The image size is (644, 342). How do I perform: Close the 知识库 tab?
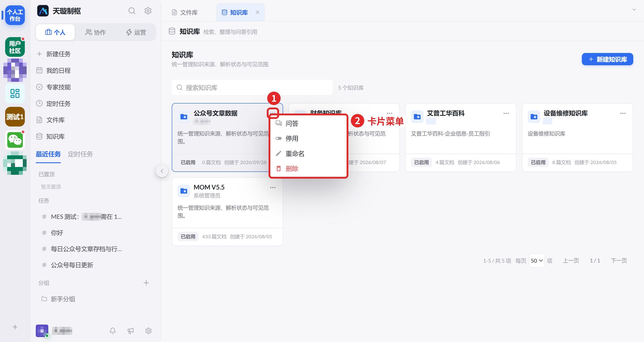tap(258, 12)
